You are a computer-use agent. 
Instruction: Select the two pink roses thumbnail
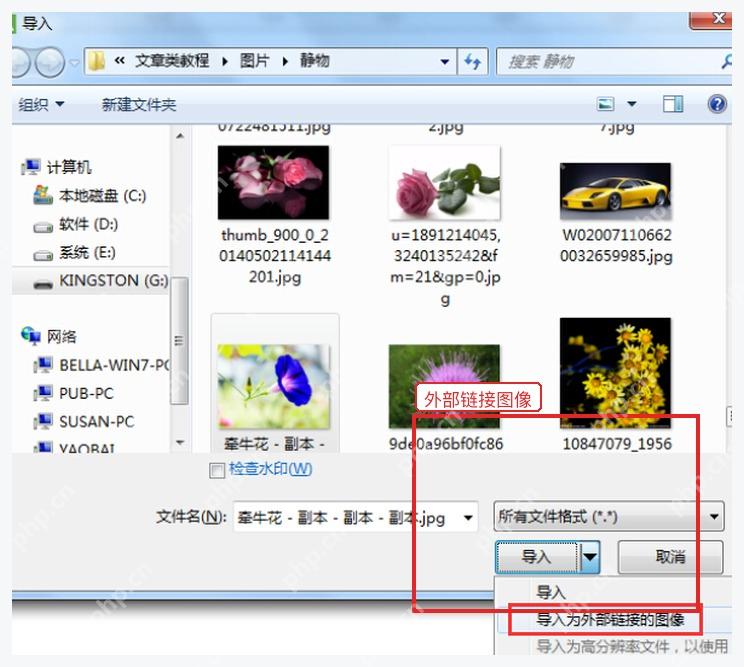273,183
